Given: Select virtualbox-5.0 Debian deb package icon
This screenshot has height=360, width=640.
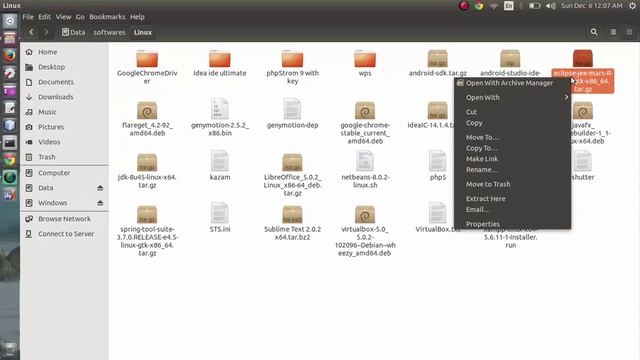Looking at the screenshot, I should click(x=365, y=215).
